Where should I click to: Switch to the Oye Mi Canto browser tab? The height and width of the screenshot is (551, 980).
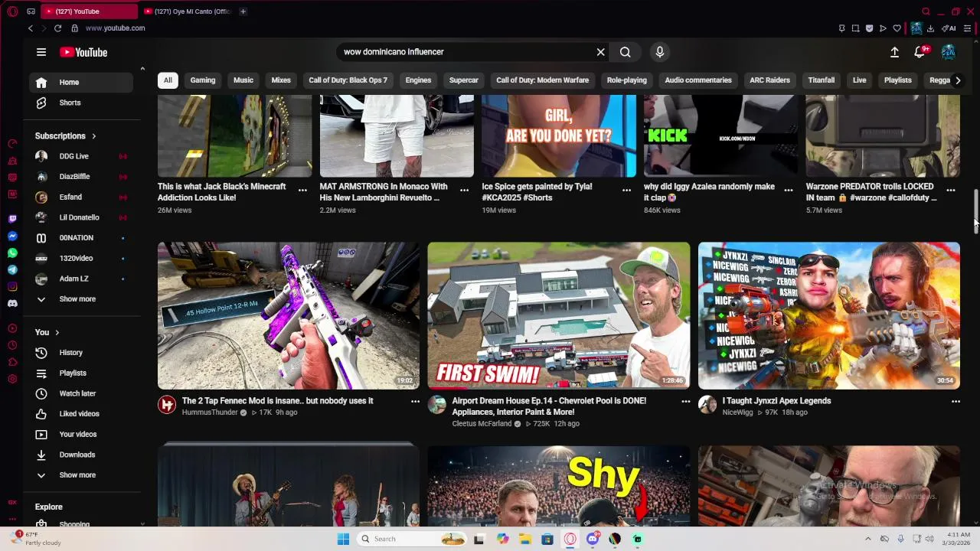pos(188,11)
